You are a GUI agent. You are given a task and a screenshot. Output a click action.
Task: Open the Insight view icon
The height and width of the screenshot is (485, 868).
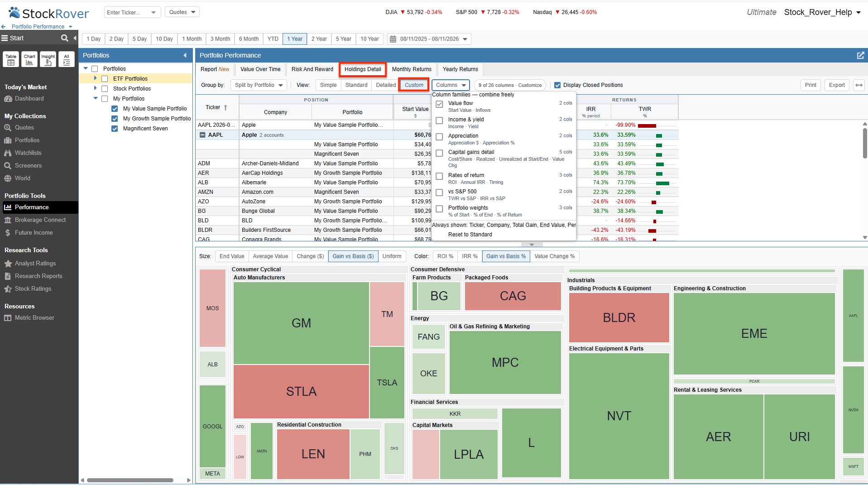48,59
